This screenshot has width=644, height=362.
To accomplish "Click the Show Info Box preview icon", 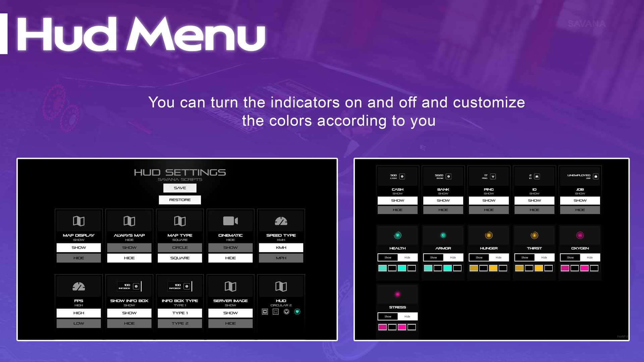I will [129, 286].
